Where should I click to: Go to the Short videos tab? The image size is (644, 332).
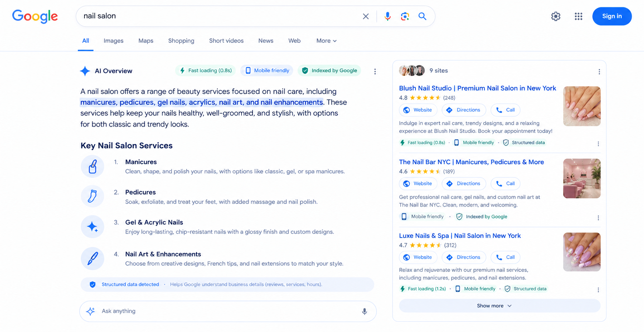click(x=226, y=41)
